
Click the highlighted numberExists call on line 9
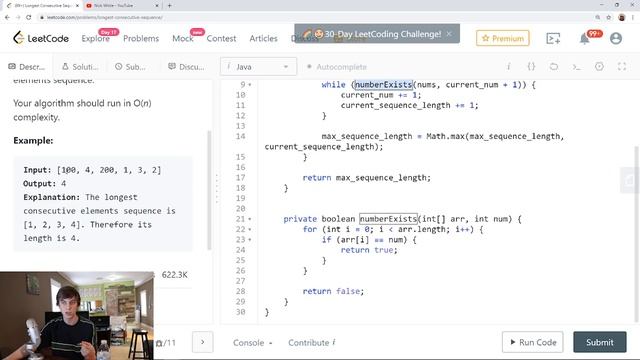(383, 85)
